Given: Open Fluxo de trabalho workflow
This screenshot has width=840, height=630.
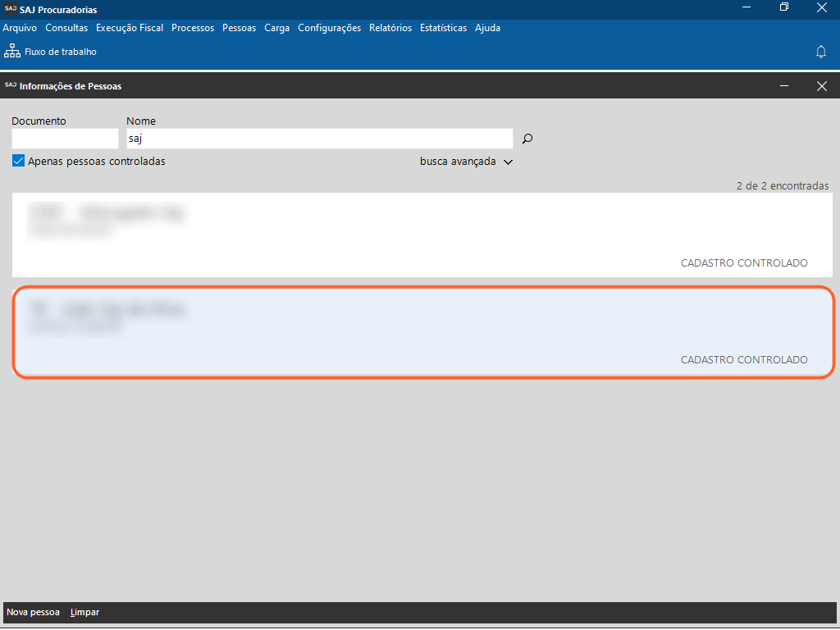Looking at the screenshot, I should pos(51,52).
